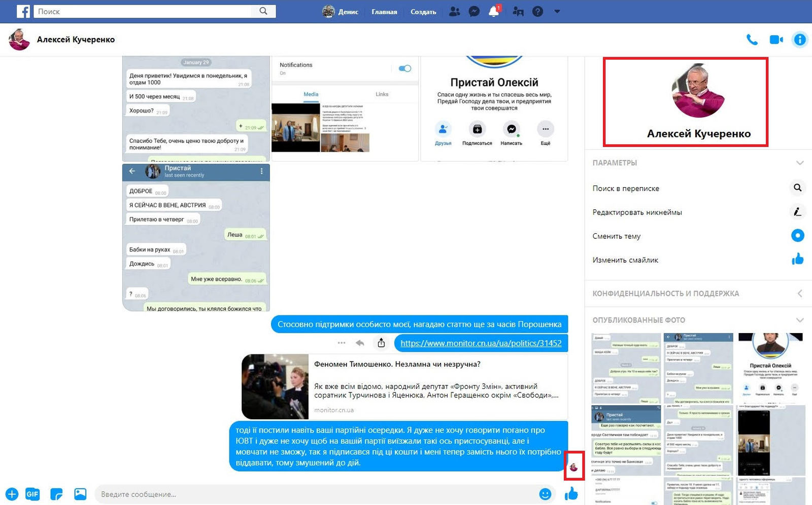Click Сменить тему option
This screenshot has height=505, width=812.
click(616, 236)
